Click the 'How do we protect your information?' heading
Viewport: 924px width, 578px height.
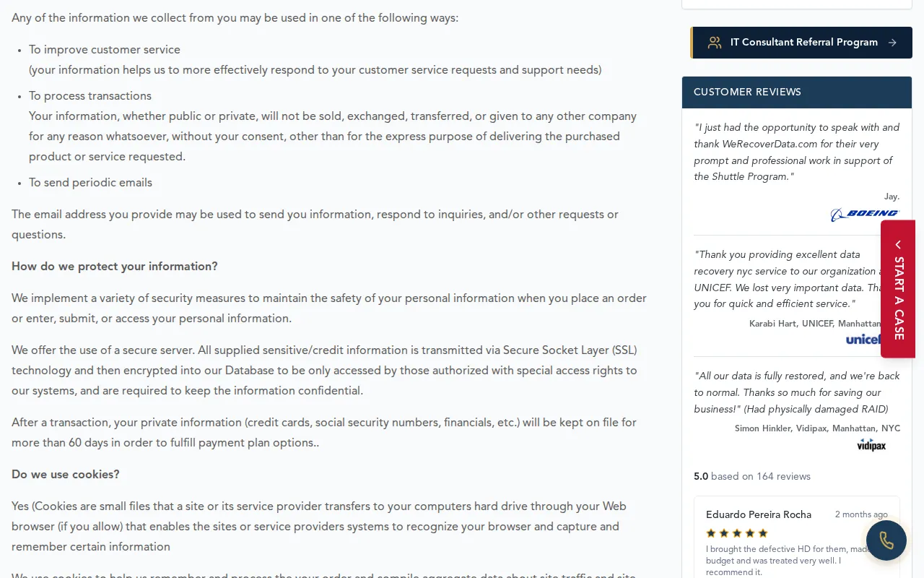[115, 267]
